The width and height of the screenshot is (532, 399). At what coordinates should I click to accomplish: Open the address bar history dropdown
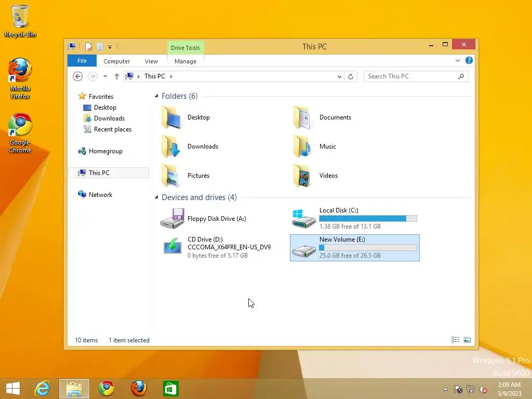point(339,77)
